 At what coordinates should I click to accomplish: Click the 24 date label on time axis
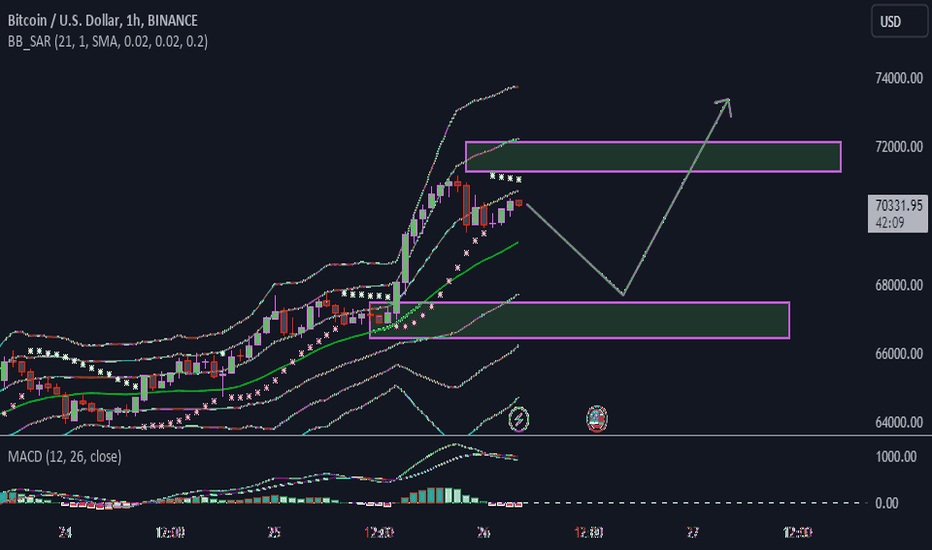(x=65, y=532)
